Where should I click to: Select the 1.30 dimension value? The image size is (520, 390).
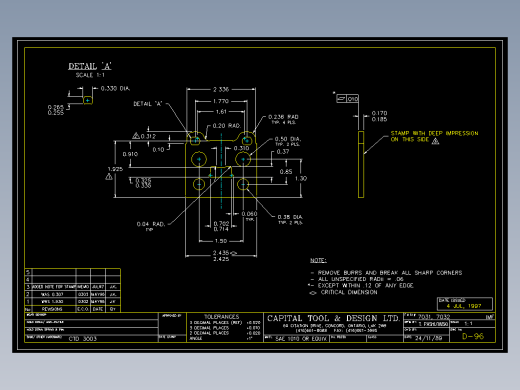pyautogui.click(x=301, y=179)
